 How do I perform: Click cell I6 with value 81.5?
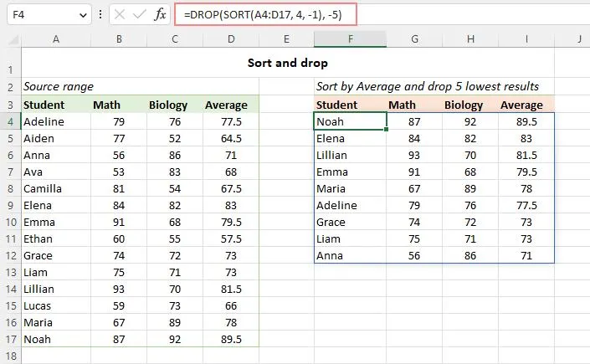pyautogui.click(x=526, y=155)
